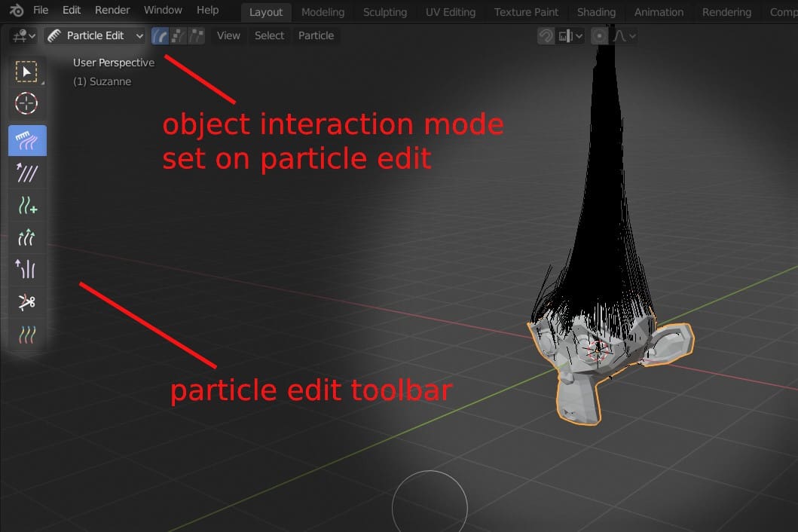Toggle snapping magnet icon
The width and height of the screenshot is (798, 532).
pos(546,36)
